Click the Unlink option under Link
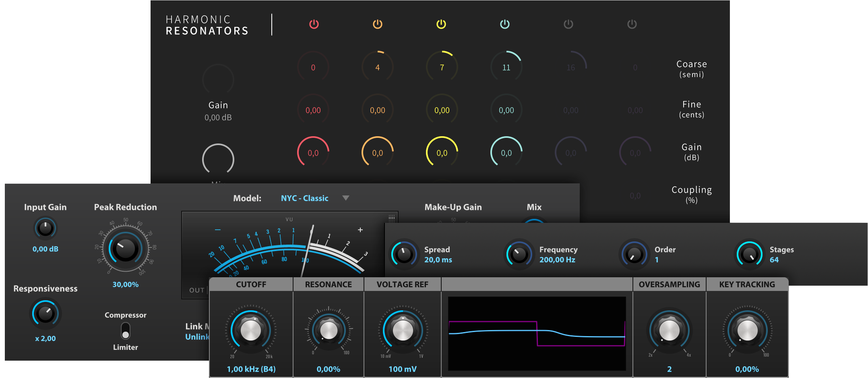The image size is (868, 378). click(197, 337)
